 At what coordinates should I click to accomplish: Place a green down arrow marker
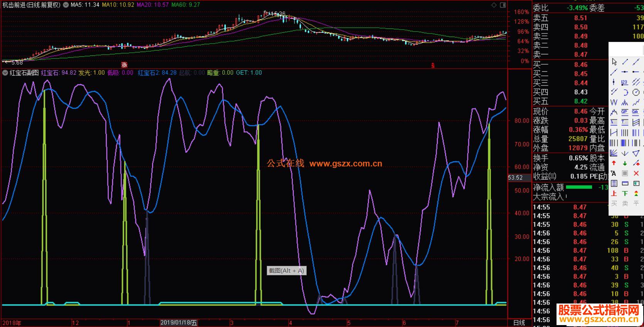coord(625,163)
